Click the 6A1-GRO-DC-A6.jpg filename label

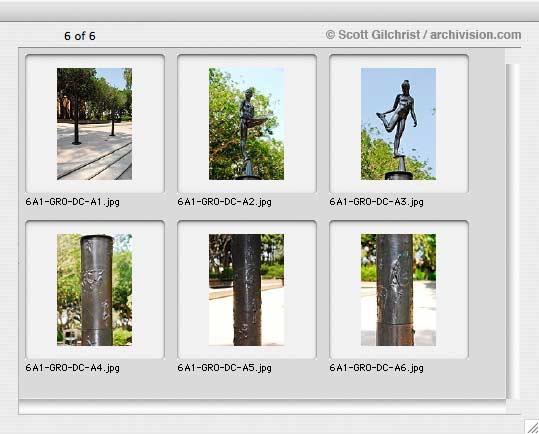tap(376, 368)
